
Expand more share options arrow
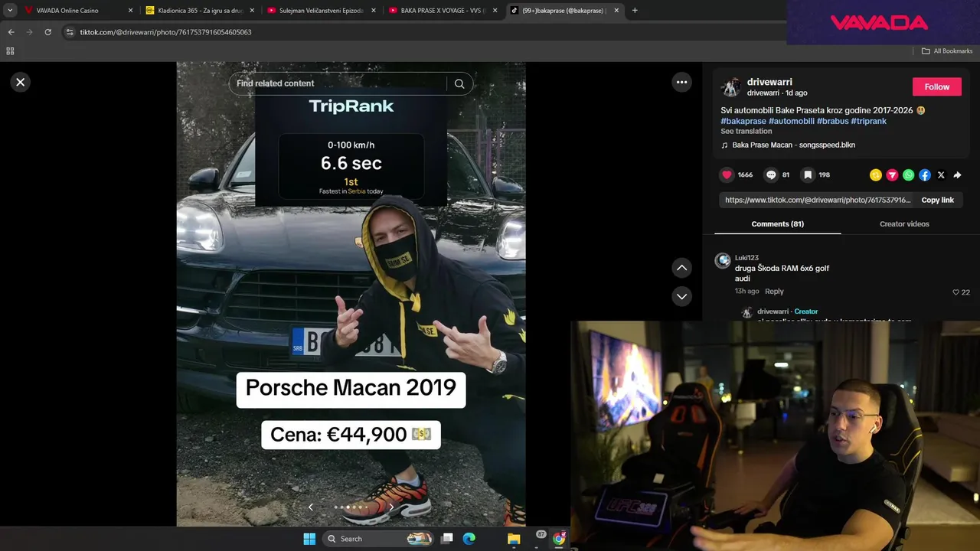pyautogui.click(x=957, y=175)
